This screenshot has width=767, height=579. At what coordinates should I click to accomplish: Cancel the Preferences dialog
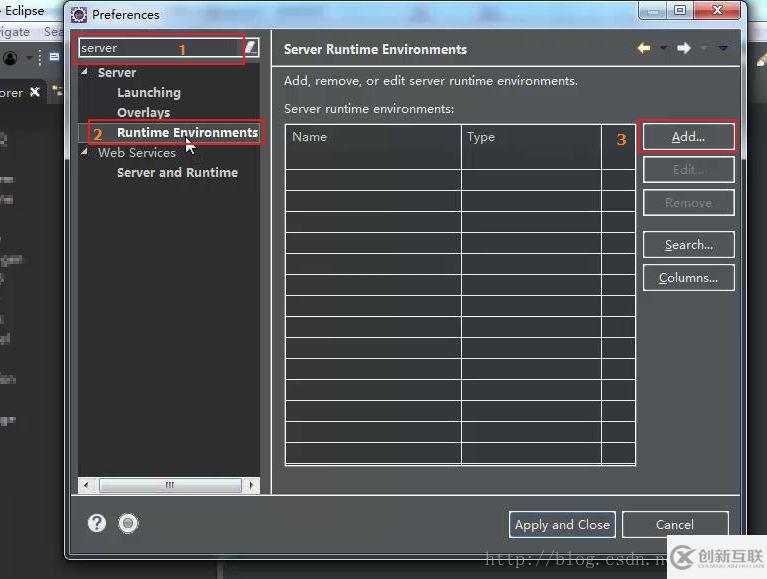675,525
